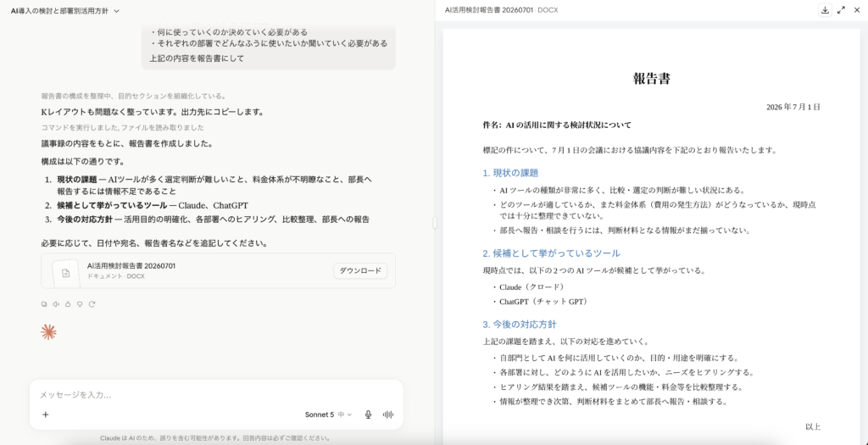The width and height of the screenshot is (868, 445).
Task: Click the 1. 現状の課題 heading in document
Action: point(509,173)
